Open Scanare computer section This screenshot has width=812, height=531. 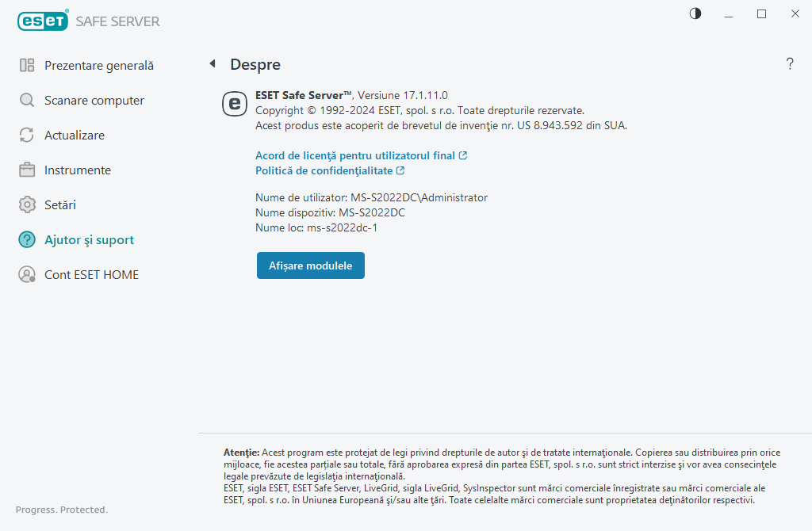coord(94,101)
